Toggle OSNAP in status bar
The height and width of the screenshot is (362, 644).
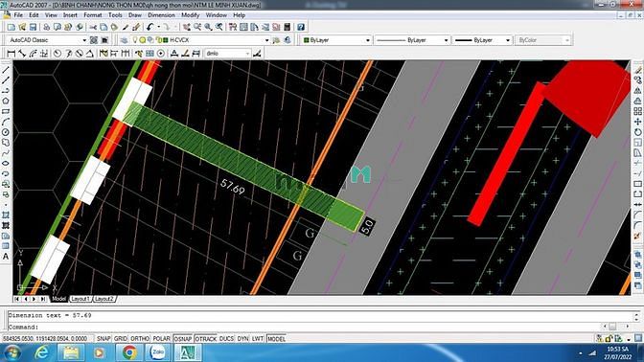click(x=183, y=339)
